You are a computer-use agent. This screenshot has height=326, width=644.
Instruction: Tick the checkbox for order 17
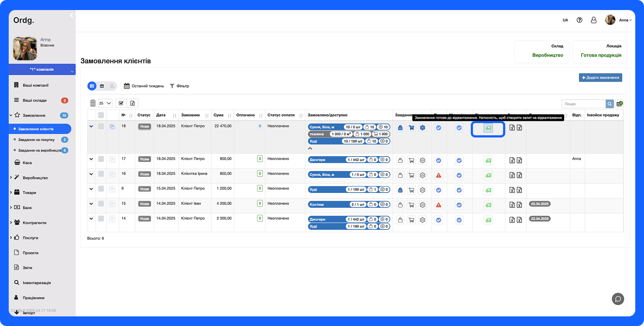[101, 159]
